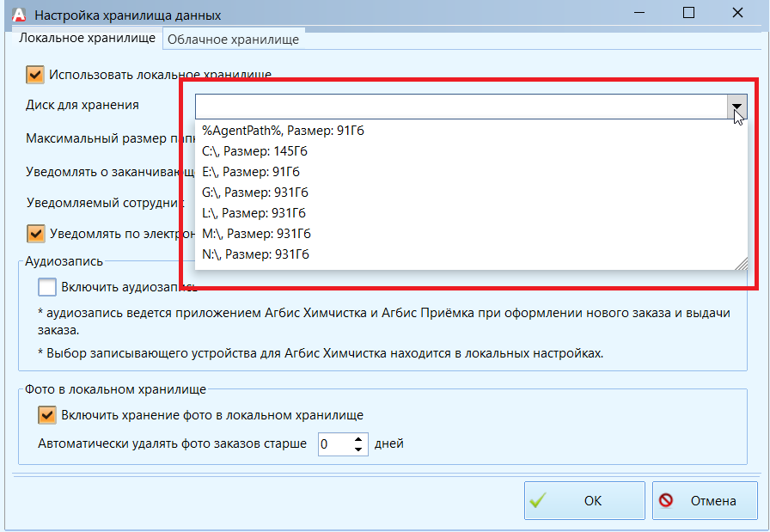Viewport: 770px width, 532px height.
Task: Click the photo retention days field
Action: pos(336,444)
